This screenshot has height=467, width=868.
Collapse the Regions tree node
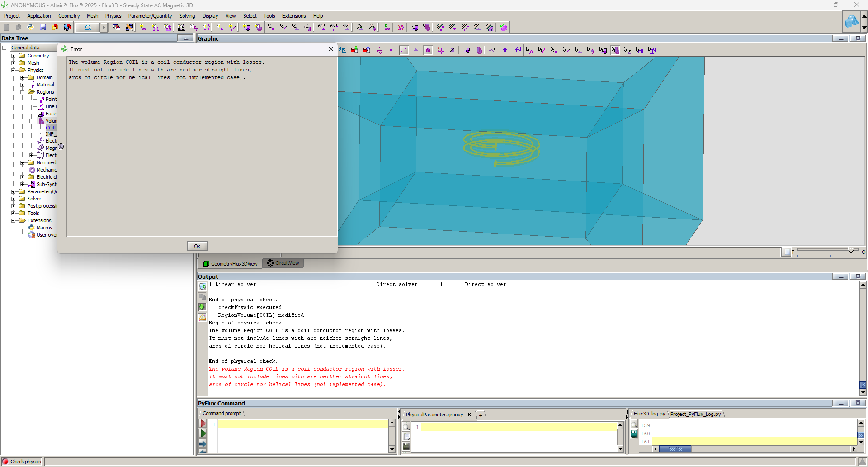(x=23, y=92)
